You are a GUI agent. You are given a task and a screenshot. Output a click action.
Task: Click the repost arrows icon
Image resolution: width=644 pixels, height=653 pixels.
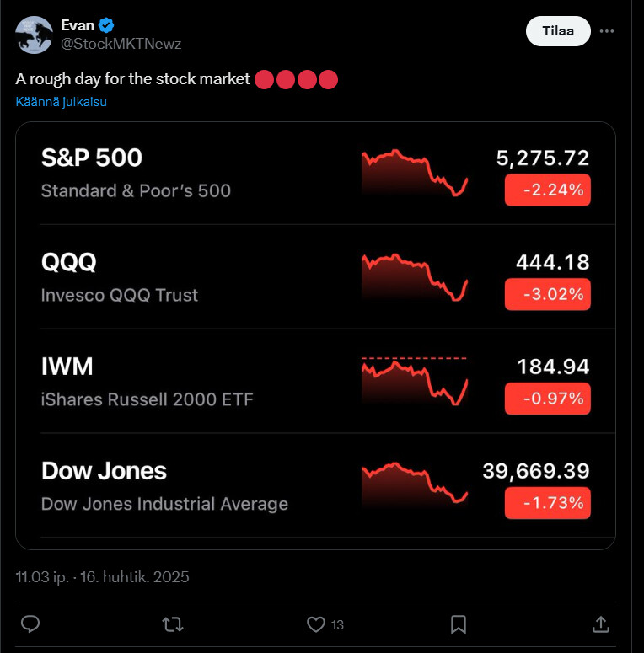pos(173,624)
